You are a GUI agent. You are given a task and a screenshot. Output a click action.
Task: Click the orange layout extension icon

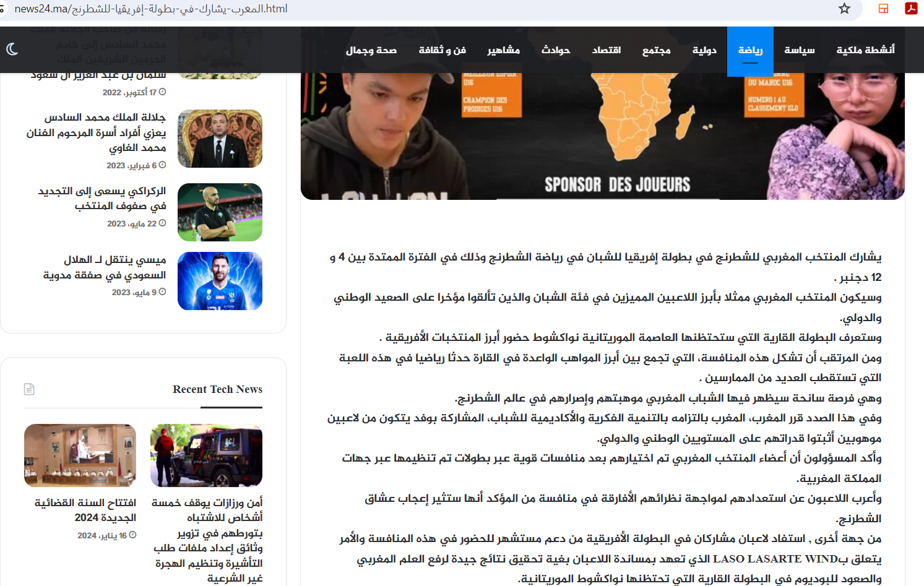click(x=884, y=9)
